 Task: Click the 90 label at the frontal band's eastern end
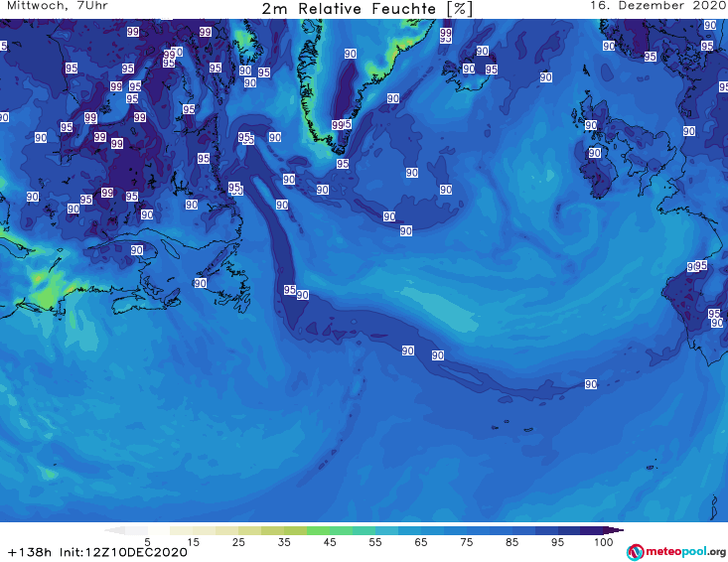(591, 384)
